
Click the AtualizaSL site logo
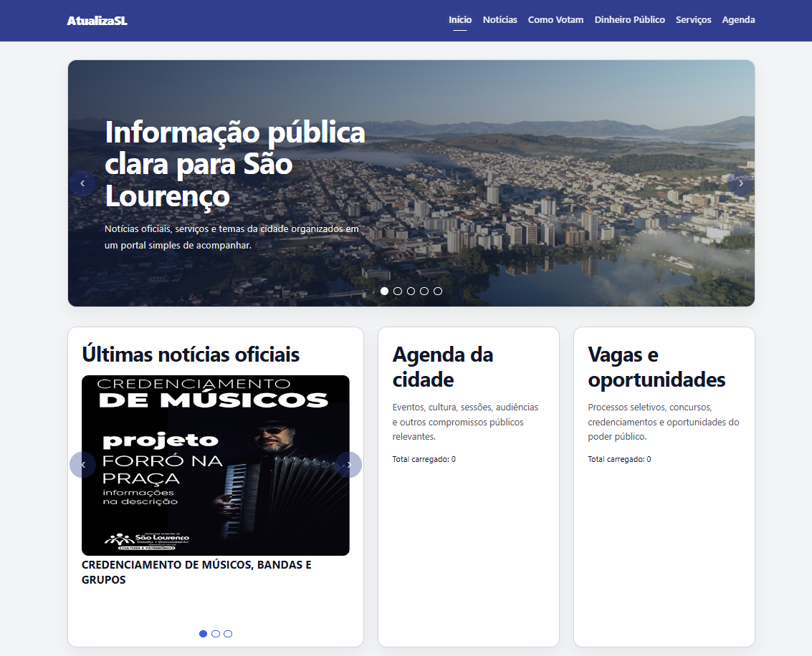97,21
